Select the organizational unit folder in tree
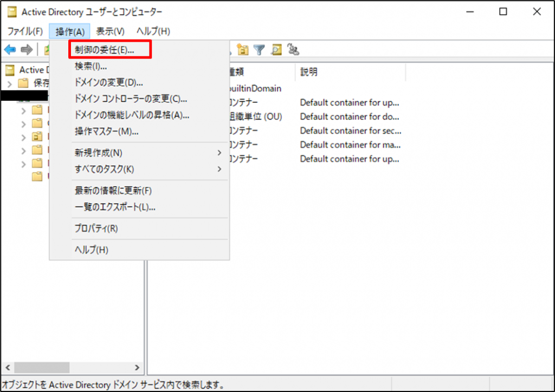Image resolution: width=555 pixels, height=392 pixels. pyautogui.click(x=37, y=136)
